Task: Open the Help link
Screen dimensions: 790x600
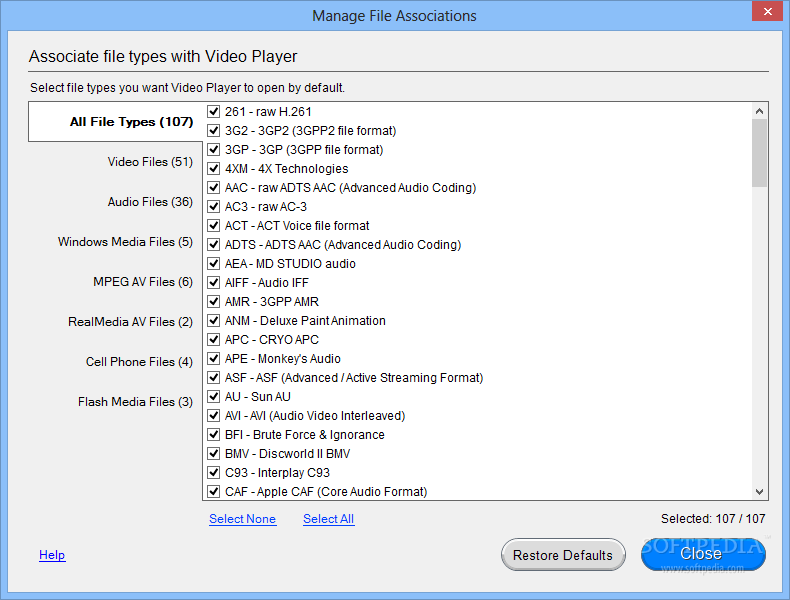Action: 52,555
